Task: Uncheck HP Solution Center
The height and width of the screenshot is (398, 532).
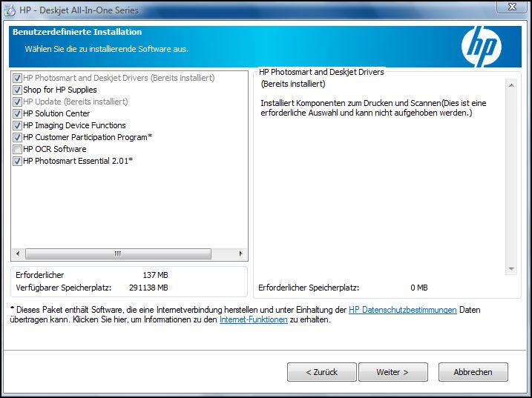Action: coord(17,113)
